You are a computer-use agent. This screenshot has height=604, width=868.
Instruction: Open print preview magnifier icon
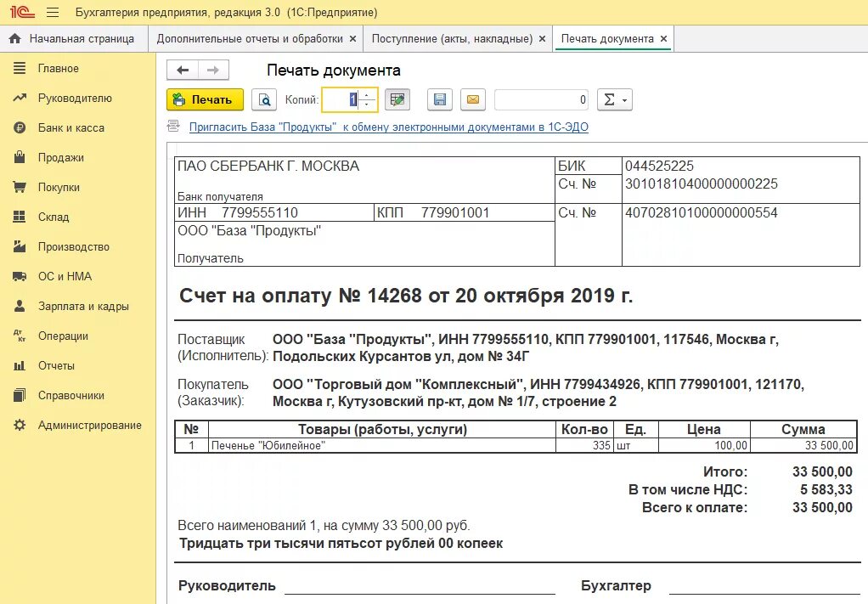click(x=264, y=99)
